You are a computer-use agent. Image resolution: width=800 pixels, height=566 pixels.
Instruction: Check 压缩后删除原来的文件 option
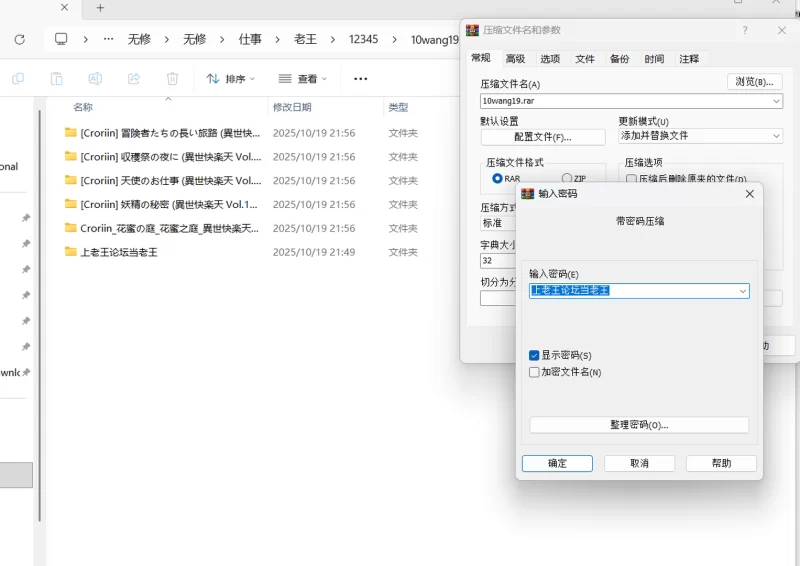[x=631, y=179]
